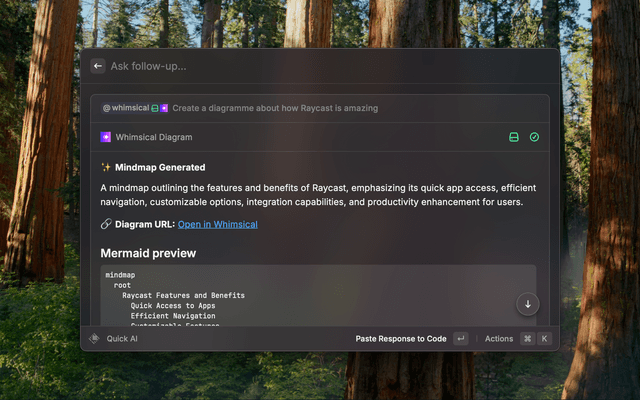Click the green database icon in Whimsical Diagram header
The image size is (640, 400).
point(514,137)
